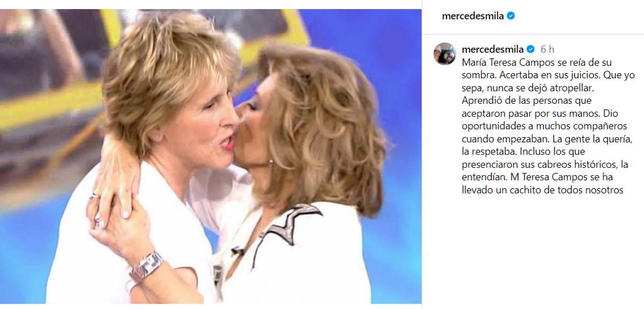Click the mercedesmila username above the caption
644x309 pixels.
click(493, 49)
